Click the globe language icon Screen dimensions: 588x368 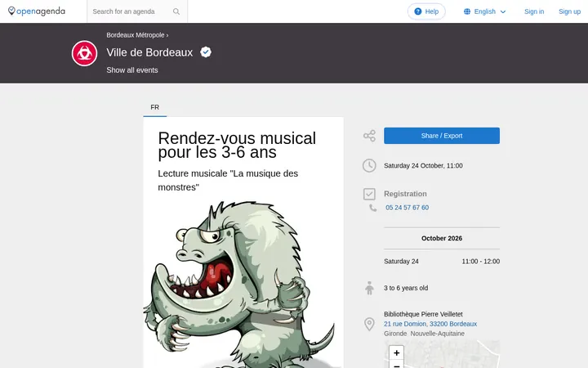pos(467,11)
